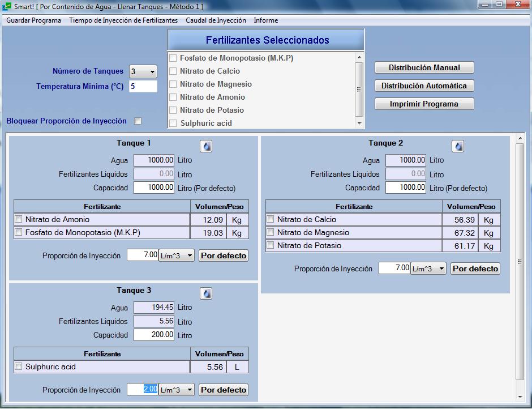
Task: Tick Sulphuric acid checkbox in Tanque 3
Action: (19, 367)
